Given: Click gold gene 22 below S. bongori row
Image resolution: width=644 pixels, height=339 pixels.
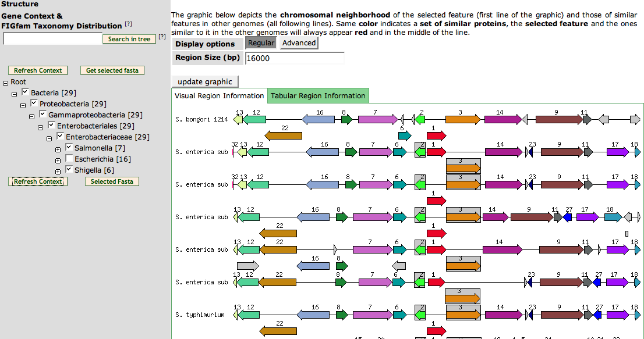Looking at the screenshot, I should tap(284, 135).
